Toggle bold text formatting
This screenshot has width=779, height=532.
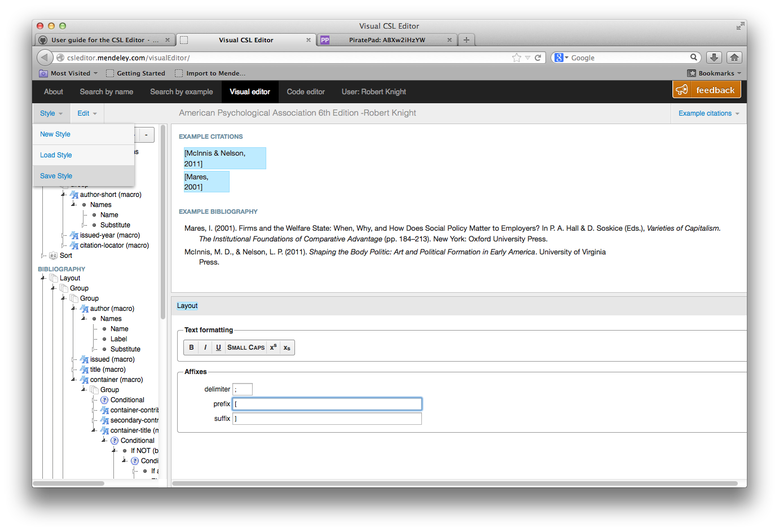click(x=191, y=348)
